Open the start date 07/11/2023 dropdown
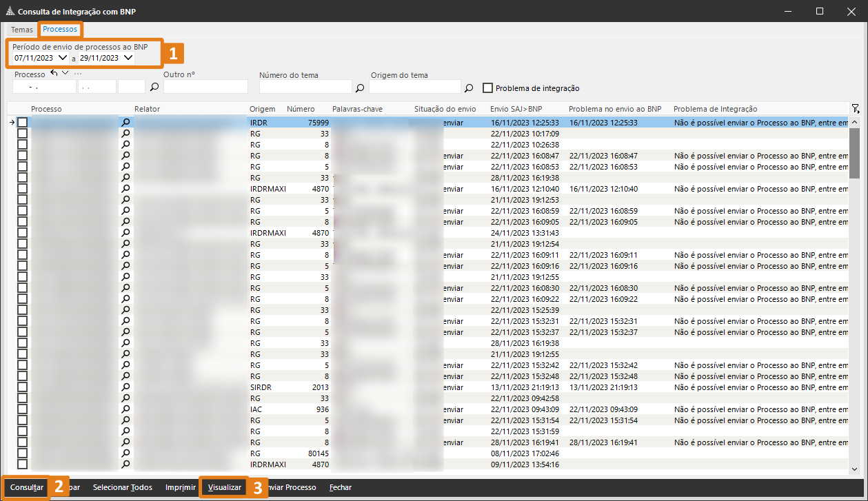This screenshot has height=501, width=868. pyautogui.click(x=63, y=58)
